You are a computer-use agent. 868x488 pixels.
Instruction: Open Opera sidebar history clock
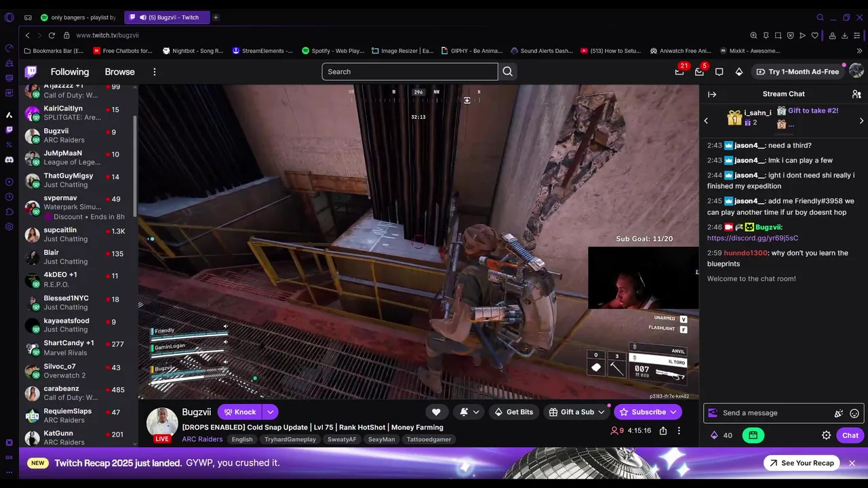[9, 197]
